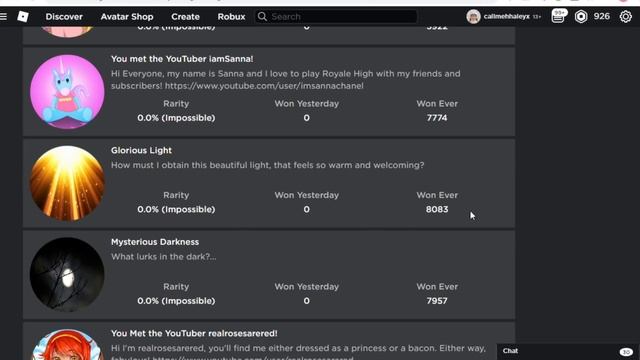
Task: Click into the Search field
Action: click(x=336, y=17)
